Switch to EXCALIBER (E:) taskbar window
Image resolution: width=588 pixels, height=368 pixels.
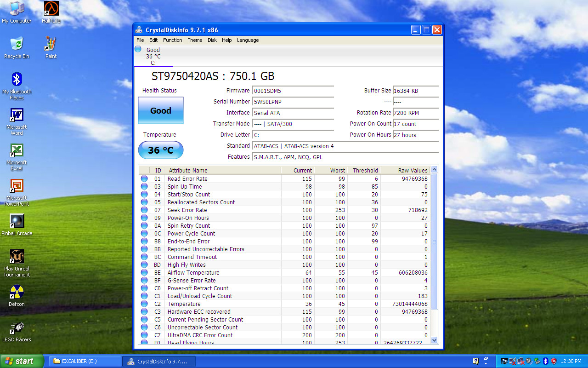pos(85,361)
